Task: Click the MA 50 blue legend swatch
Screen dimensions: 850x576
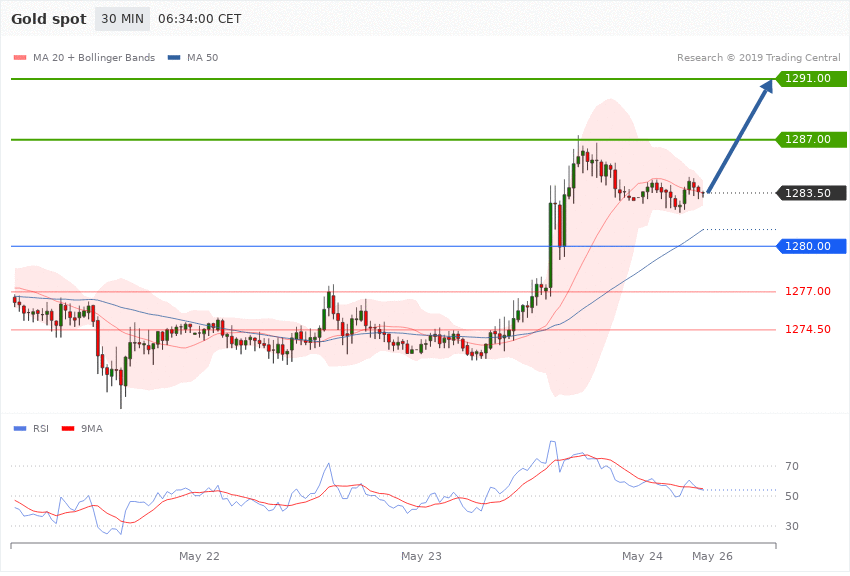Action: point(174,57)
